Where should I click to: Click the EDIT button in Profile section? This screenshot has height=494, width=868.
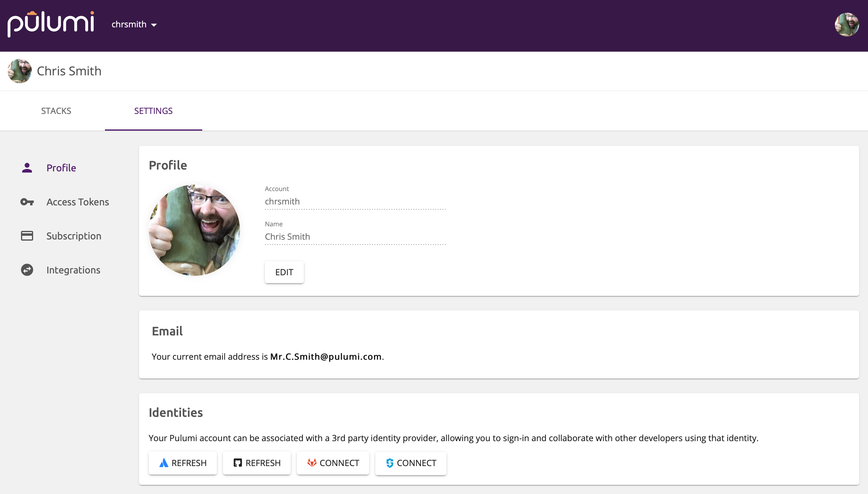pyautogui.click(x=284, y=272)
